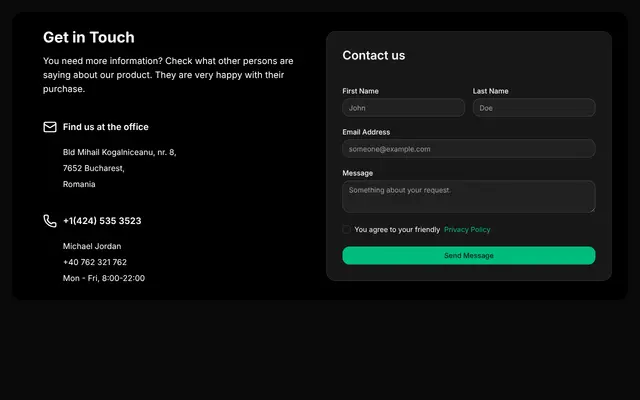Viewport: 640px width, 400px height.
Task: Click the phone handset icon
Action: coord(50,221)
